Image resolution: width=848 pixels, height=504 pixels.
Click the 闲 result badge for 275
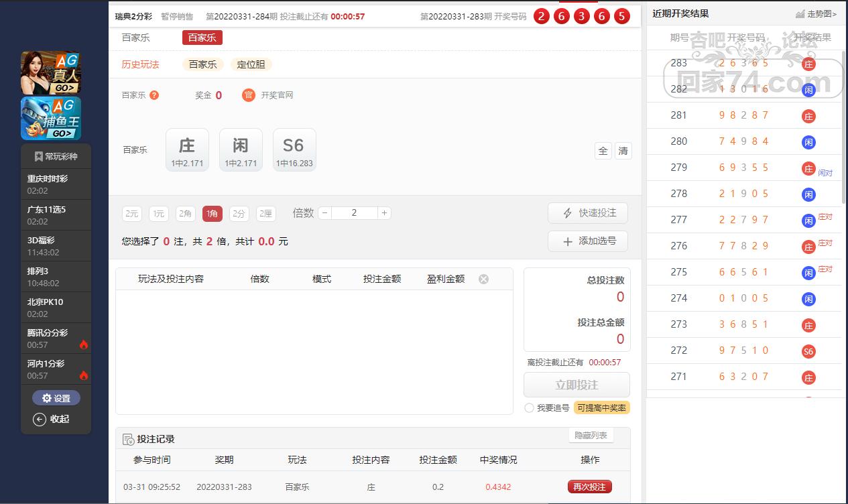[x=809, y=273]
